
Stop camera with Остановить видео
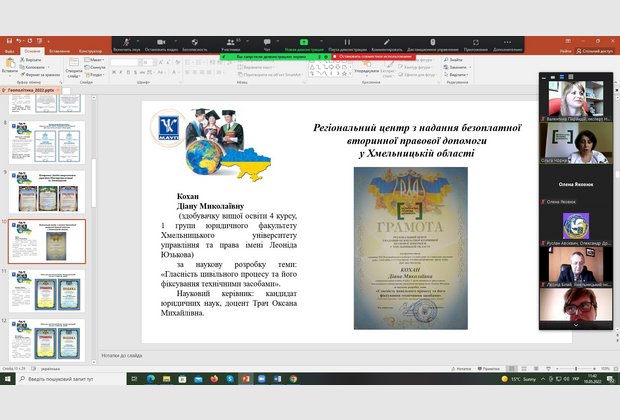point(160,44)
